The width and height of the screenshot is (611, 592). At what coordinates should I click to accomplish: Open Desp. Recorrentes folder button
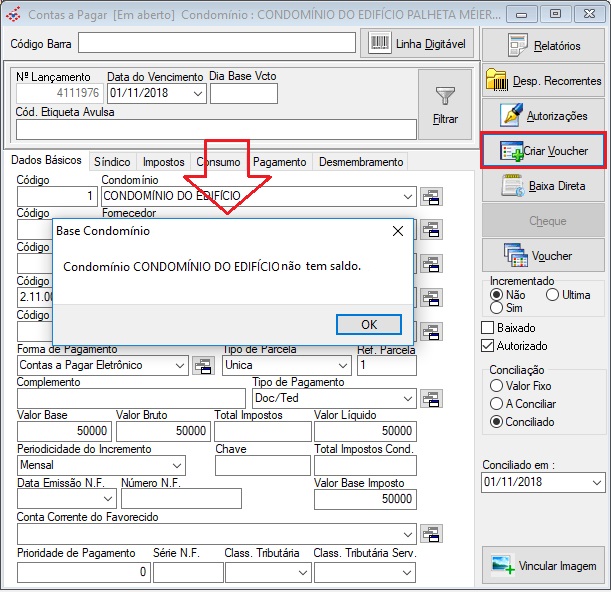click(543, 80)
